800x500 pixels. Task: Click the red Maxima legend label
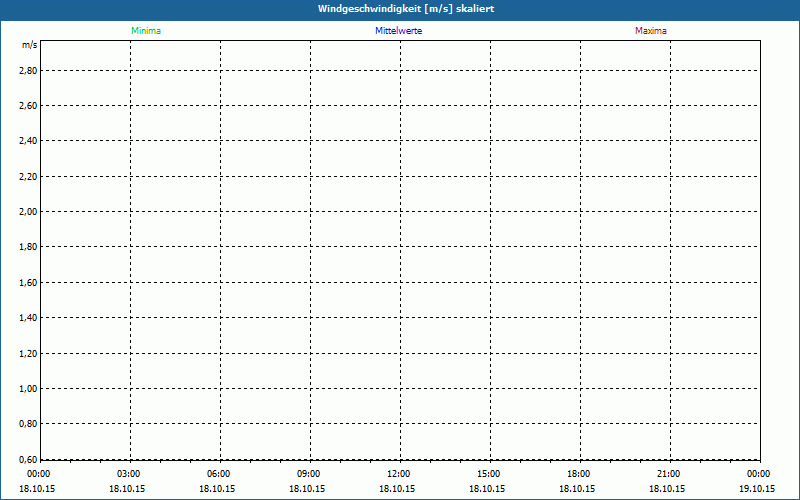click(x=651, y=31)
